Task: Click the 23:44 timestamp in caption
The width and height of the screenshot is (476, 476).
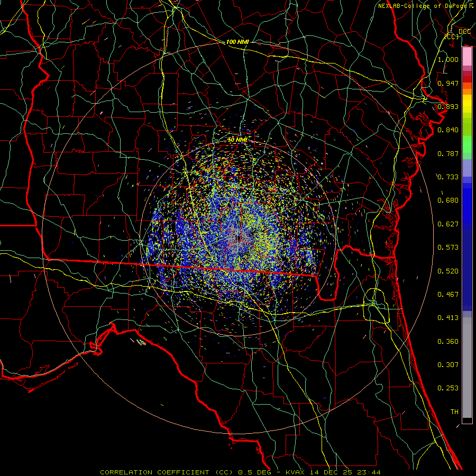Action: tap(370, 472)
